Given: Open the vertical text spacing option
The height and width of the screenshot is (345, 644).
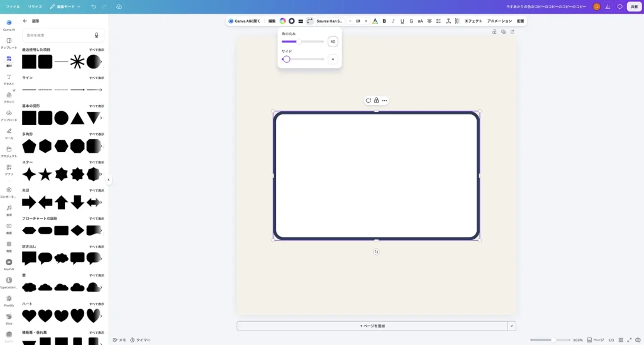Looking at the screenshot, I should [448, 21].
